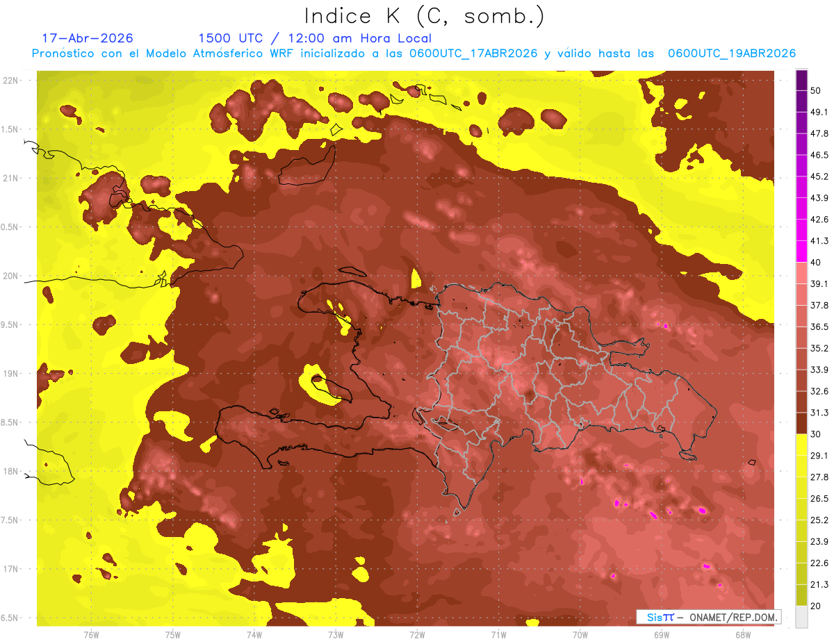Click the 17-Abr-2026 date label
834x644 pixels.
pyautogui.click(x=88, y=38)
